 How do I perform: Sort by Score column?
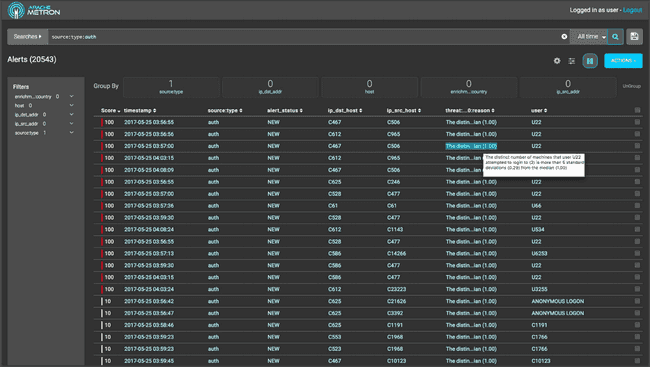tap(110, 110)
